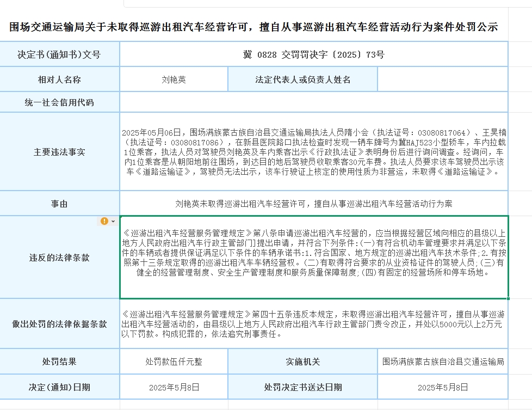Click the orange error warning icon
Viewport: 532px width, 410px height.
[104, 221]
